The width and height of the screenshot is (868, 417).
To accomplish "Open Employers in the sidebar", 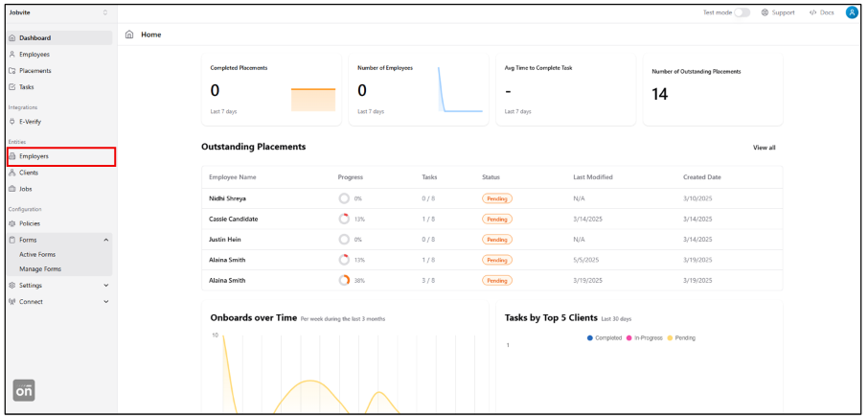I will 34,156.
